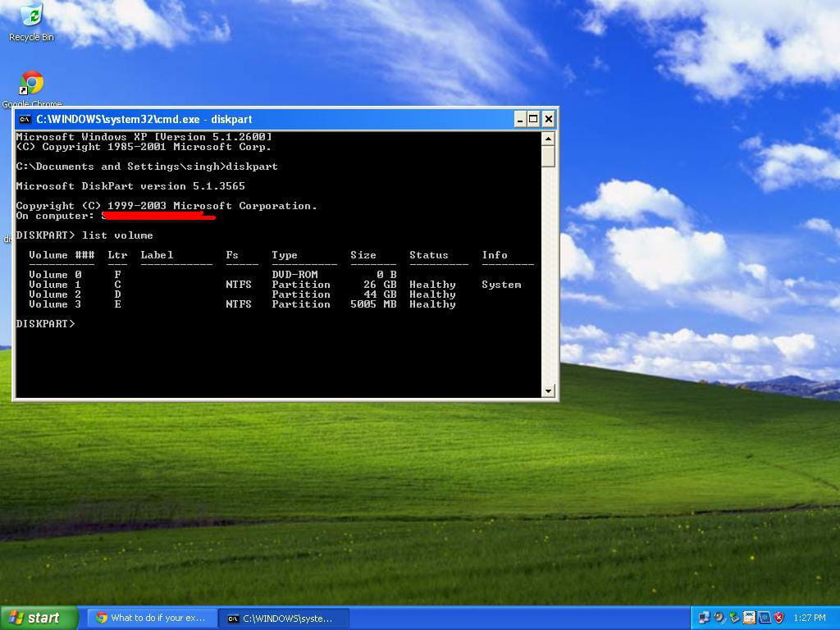Click the webcam tray icon
Image resolution: width=840 pixels, height=630 pixels.
pyautogui.click(x=719, y=619)
